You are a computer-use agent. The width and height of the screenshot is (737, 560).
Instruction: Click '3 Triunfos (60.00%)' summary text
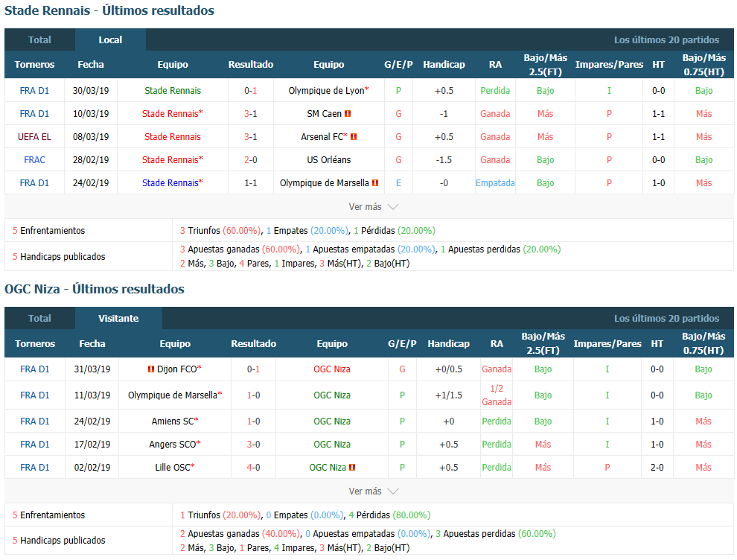tap(220, 231)
